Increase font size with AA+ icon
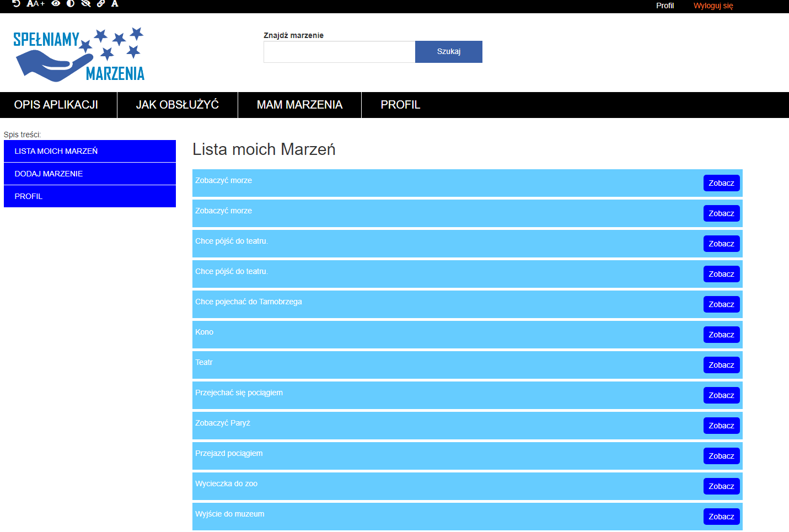 coord(35,3)
